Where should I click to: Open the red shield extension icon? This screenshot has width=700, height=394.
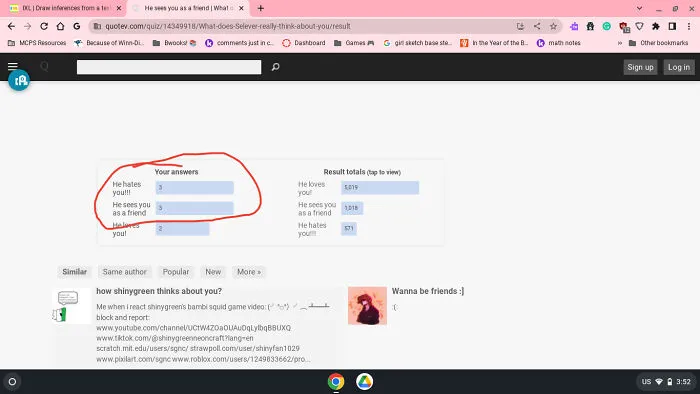pos(624,27)
